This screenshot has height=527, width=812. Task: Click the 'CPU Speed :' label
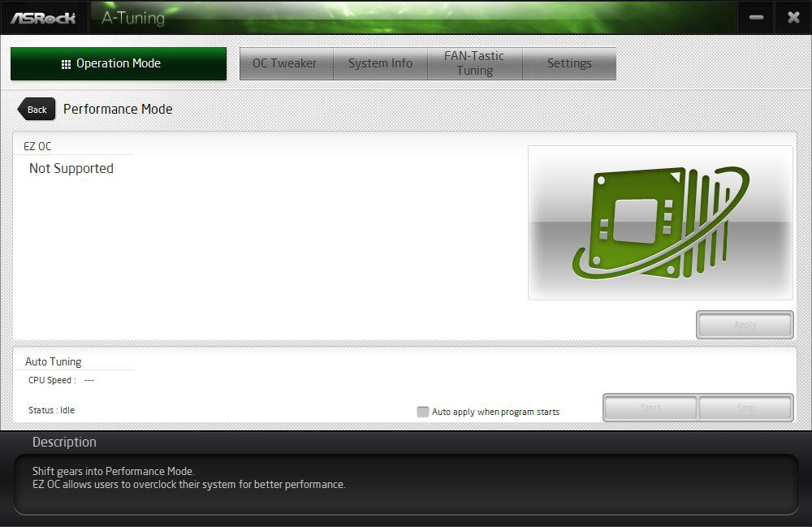pyautogui.click(x=52, y=380)
